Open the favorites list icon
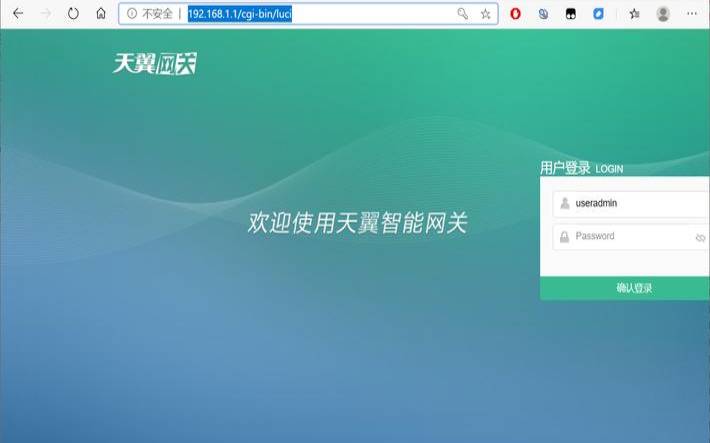 click(x=634, y=14)
